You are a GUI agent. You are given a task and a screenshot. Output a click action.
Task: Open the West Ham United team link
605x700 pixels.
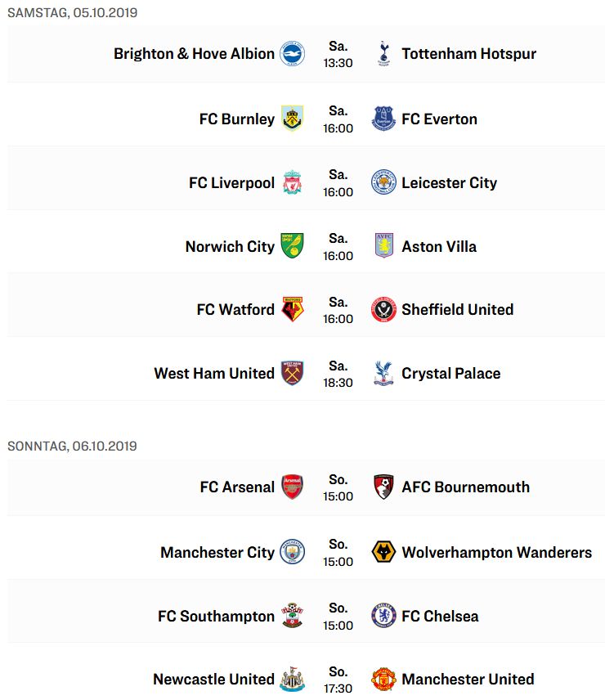coord(214,373)
